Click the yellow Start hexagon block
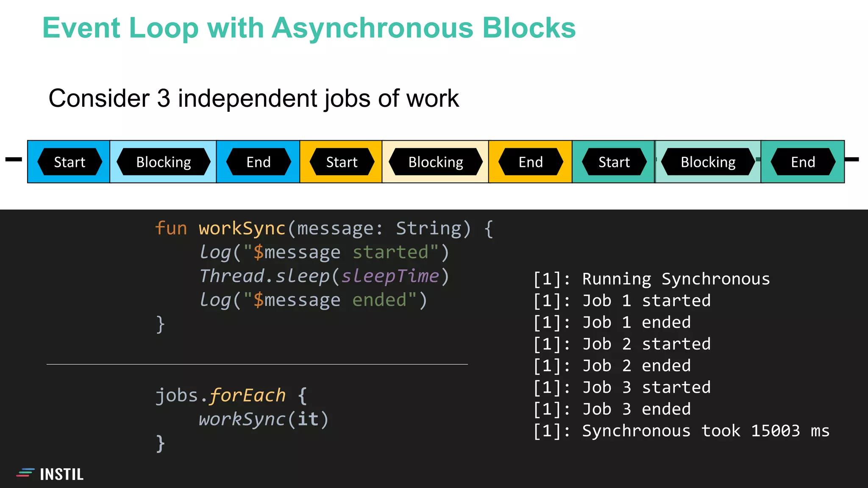868x488 pixels. [342, 162]
